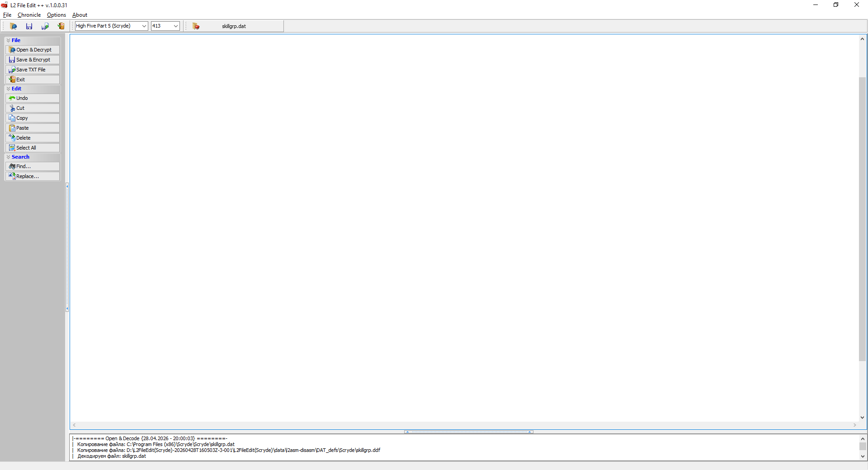Click the Exit icon in the top toolbar

61,26
